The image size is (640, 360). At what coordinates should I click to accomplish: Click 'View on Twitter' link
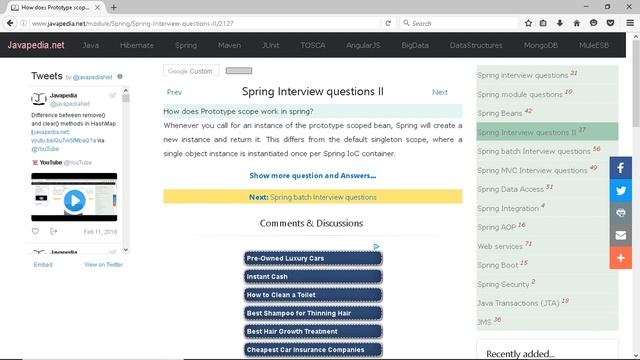tap(104, 264)
